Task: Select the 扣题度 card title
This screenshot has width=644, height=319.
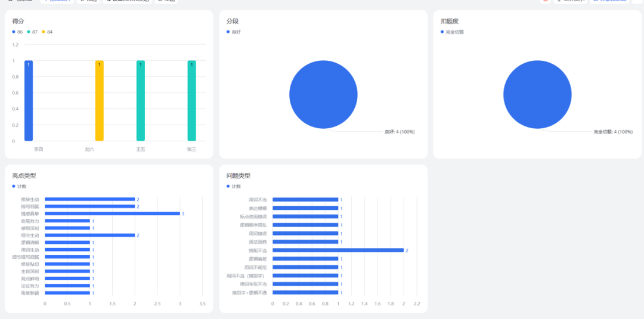Action: click(450, 21)
